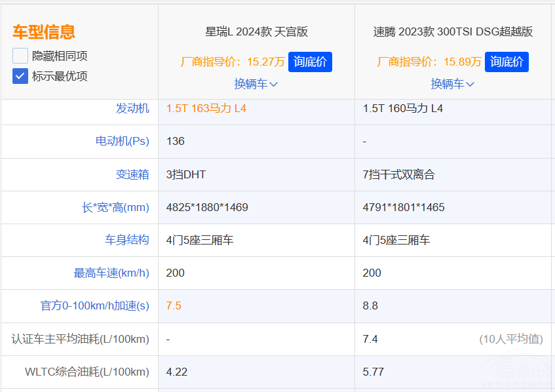
Task: Click the 车型信息 heading
Action: [x=43, y=31]
